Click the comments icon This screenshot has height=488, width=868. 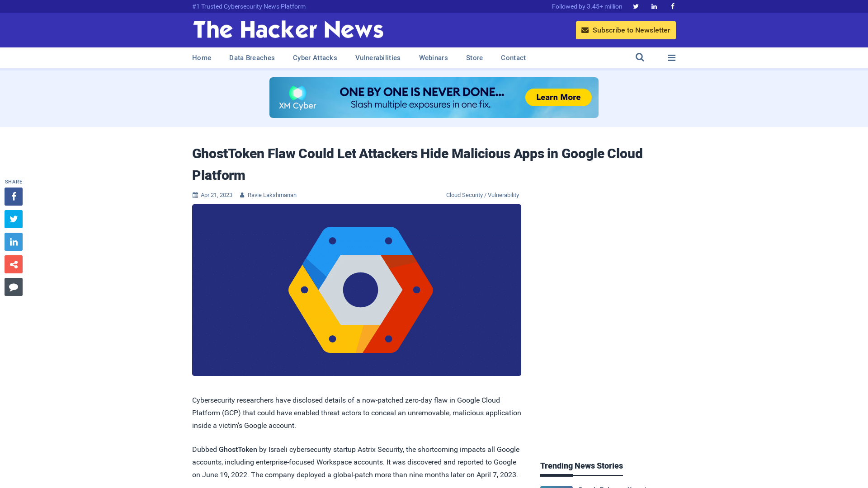14,286
